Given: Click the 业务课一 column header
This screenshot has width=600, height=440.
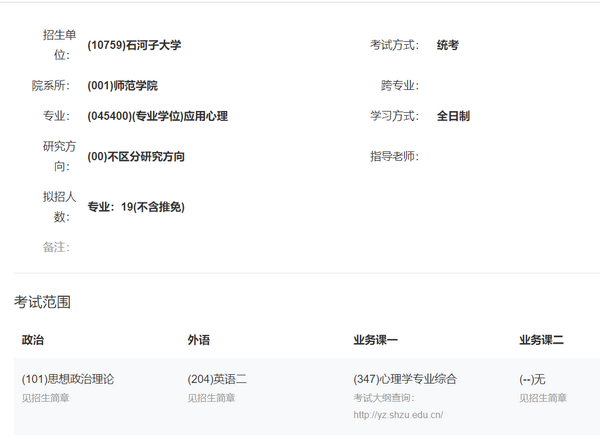Looking at the screenshot, I should tap(375, 340).
